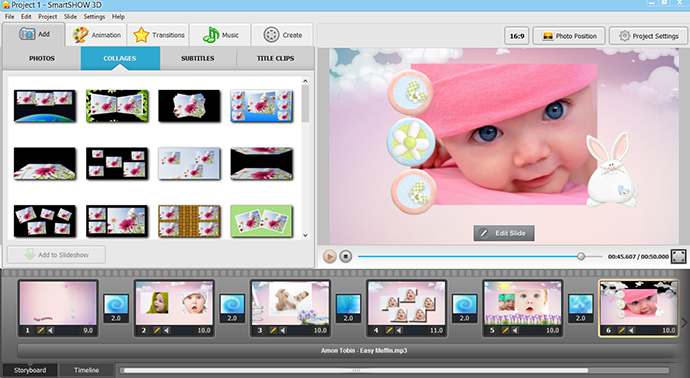Open the Title Clips sub-tab
The height and width of the screenshot is (378, 690).
(275, 58)
